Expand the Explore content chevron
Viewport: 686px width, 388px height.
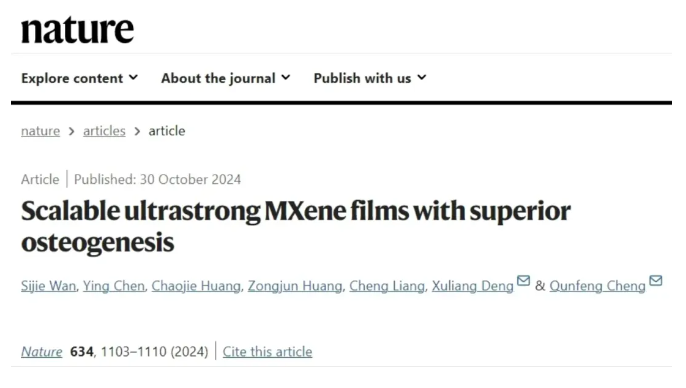(x=133, y=78)
